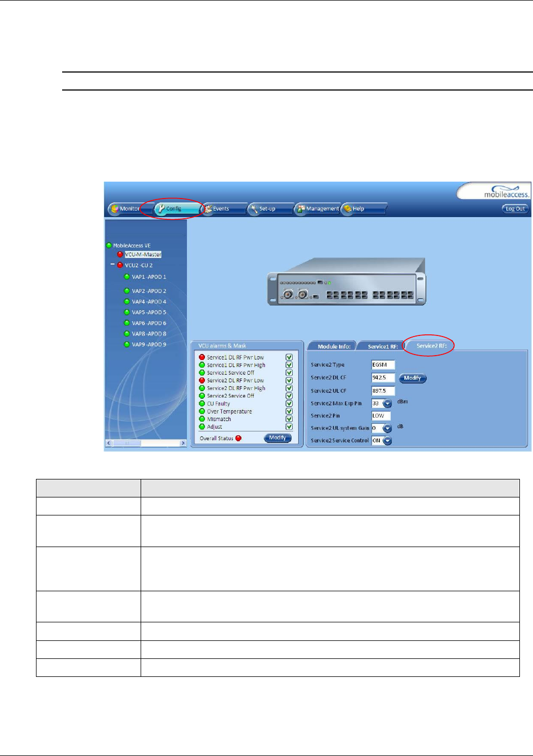
Task: Click the Log Out button
Action: pos(515,209)
